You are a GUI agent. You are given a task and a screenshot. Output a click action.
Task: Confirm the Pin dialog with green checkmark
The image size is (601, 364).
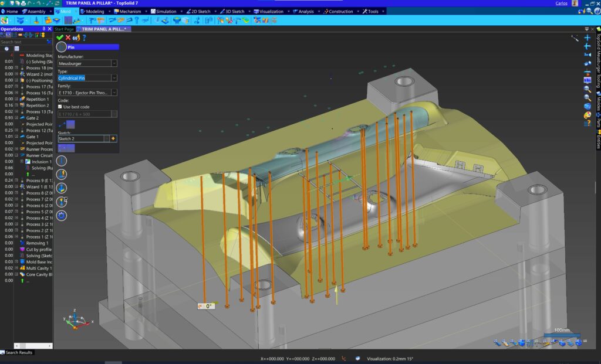pyautogui.click(x=60, y=38)
